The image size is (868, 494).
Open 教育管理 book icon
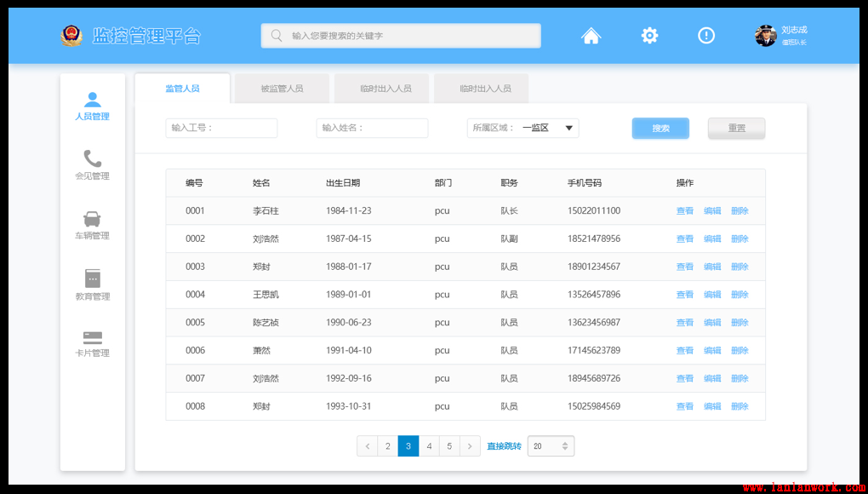(92, 284)
